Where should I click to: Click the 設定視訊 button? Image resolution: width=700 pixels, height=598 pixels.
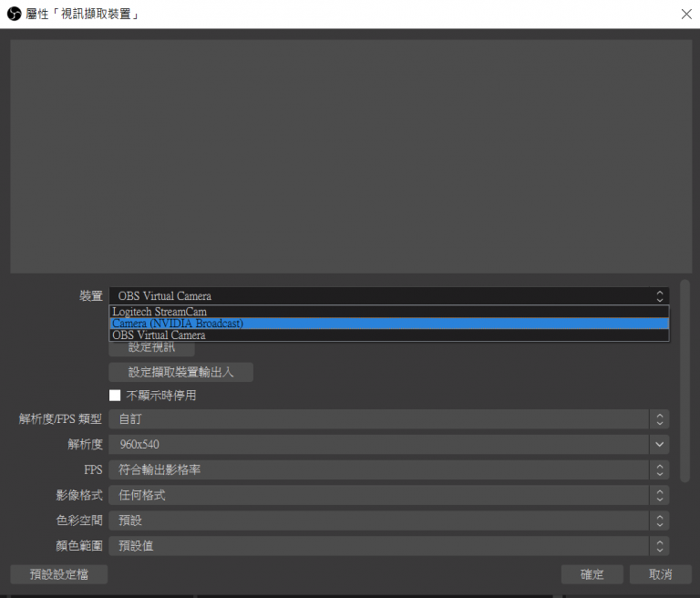[x=152, y=348]
